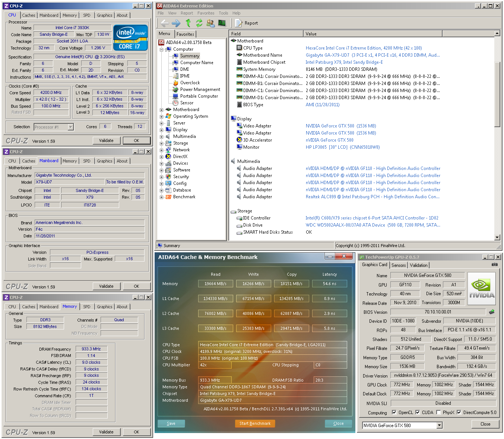The height and width of the screenshot is (439, 504).
Task: Expand the Devices node in AIDA64 tree
Action: [162, 163]
